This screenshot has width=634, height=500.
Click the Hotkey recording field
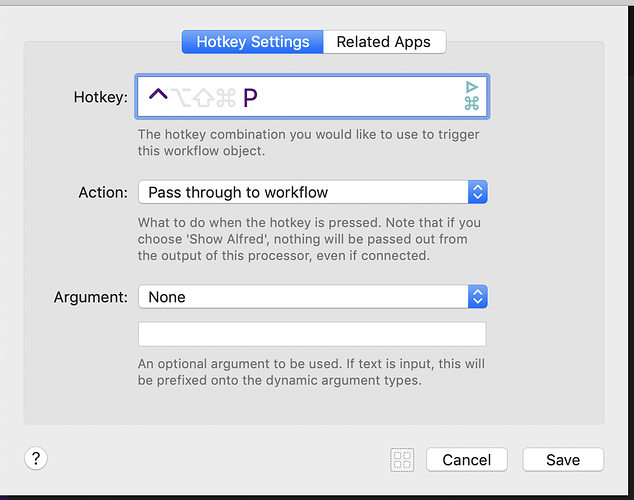point(312,97)
